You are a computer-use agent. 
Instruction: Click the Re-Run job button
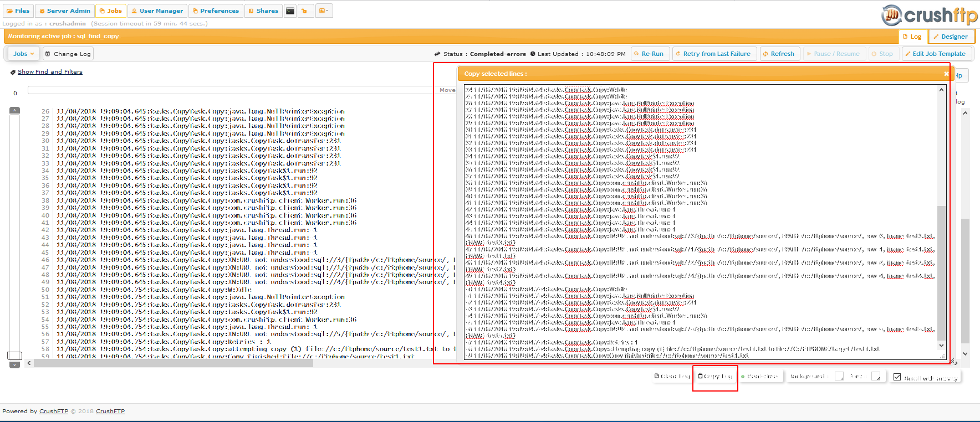[650, 54]
